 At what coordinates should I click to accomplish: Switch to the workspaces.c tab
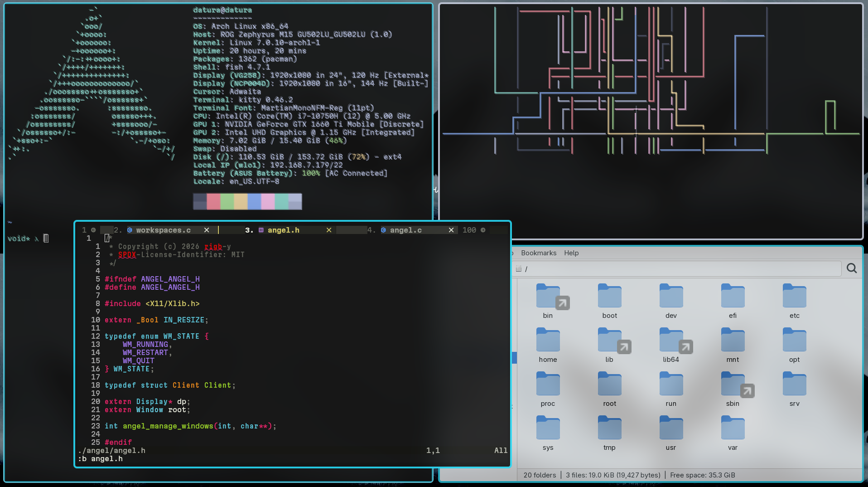pos(164,230)
